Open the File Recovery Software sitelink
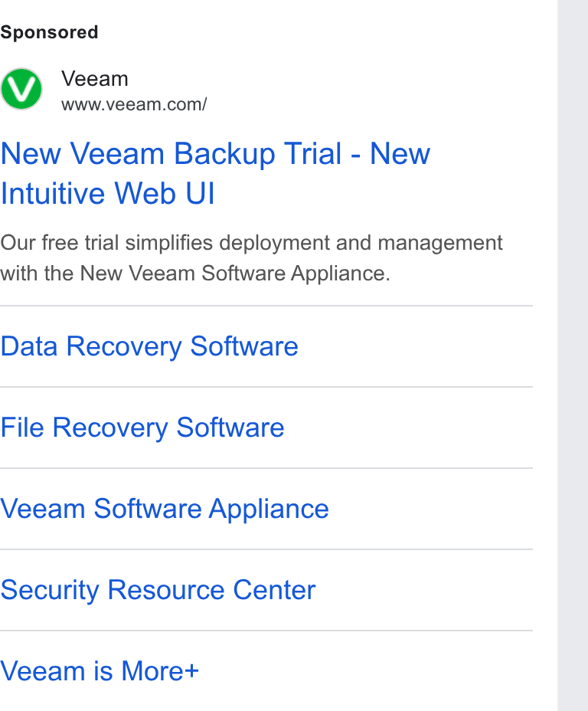Image resolution: width=588 pixels, height=711 pixels. [x=142, y=428]
